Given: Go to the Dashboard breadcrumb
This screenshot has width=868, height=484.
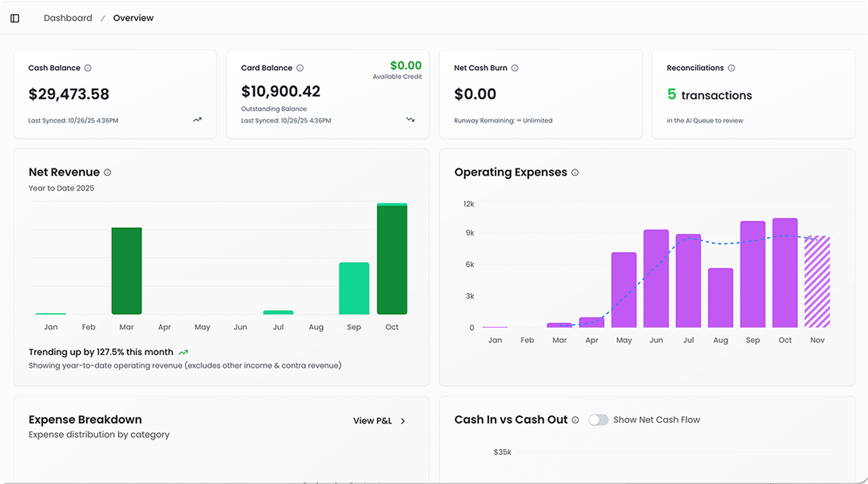Looking at the screenshot, I should click(x=68, y=18).
